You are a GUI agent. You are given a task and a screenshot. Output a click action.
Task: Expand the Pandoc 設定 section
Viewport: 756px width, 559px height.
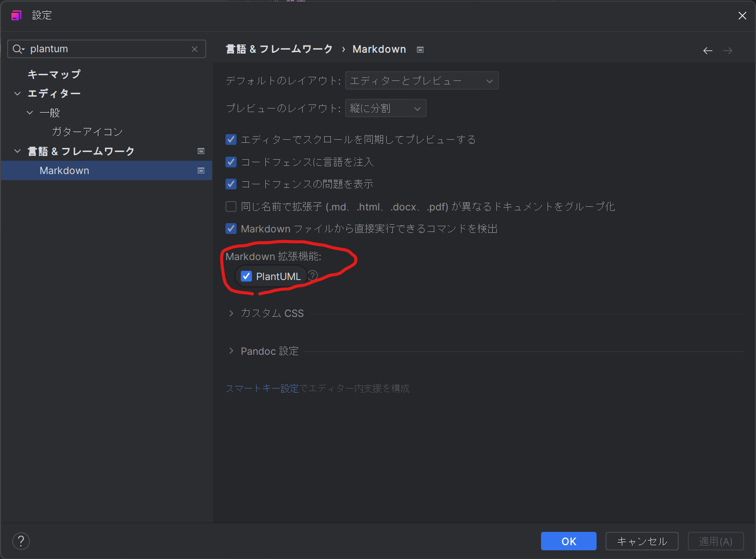(231, 351)
